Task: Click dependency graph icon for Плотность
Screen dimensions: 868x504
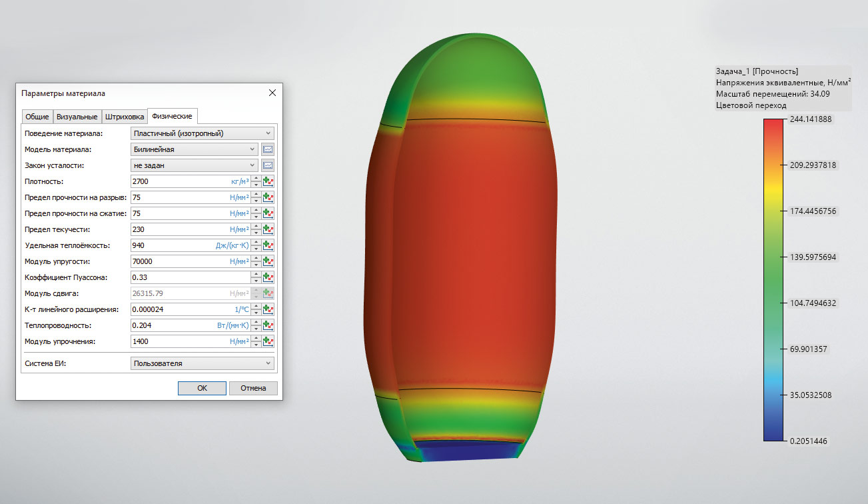Action: (x=268, y=181)
